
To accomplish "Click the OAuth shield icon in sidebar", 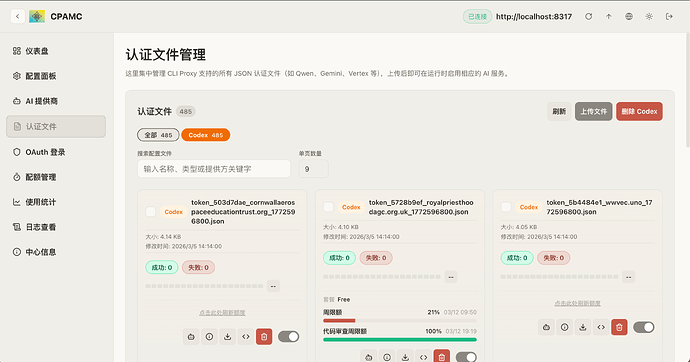I will click(17, 152).
